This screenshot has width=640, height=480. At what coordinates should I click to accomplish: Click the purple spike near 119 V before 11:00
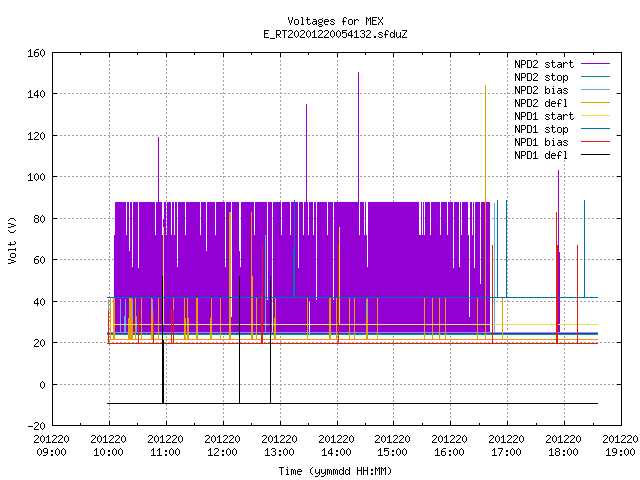[158, 169]
